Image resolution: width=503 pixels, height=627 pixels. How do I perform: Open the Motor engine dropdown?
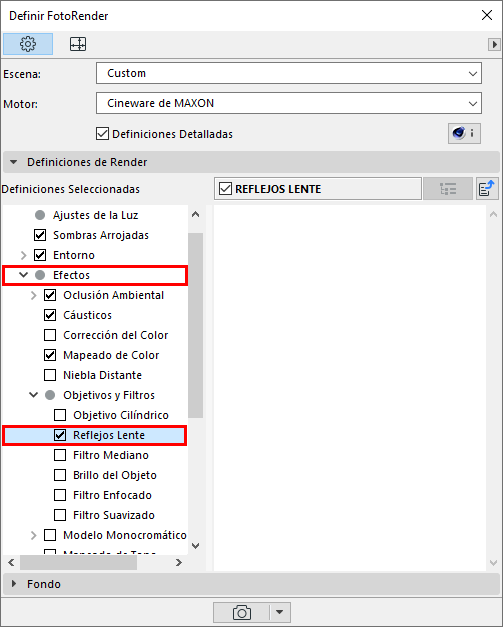click(289, 103)
